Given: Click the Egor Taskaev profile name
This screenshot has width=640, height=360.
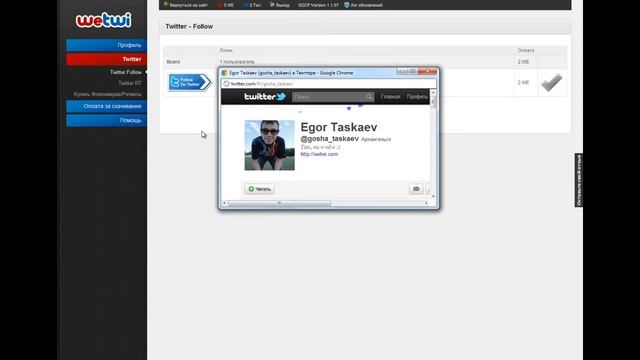Looking at the screenshot, I should pos(339,127).
